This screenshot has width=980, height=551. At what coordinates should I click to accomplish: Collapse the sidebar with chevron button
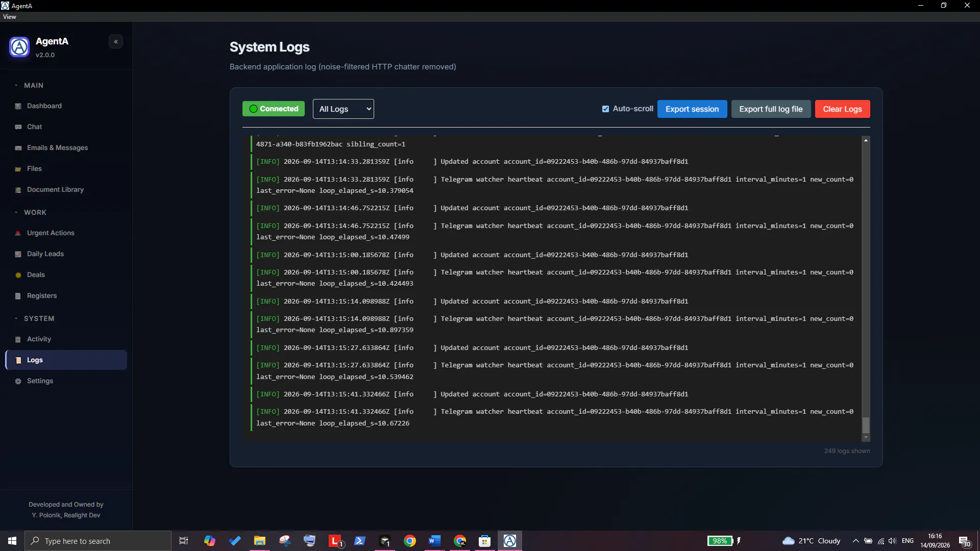coord(116,42)
